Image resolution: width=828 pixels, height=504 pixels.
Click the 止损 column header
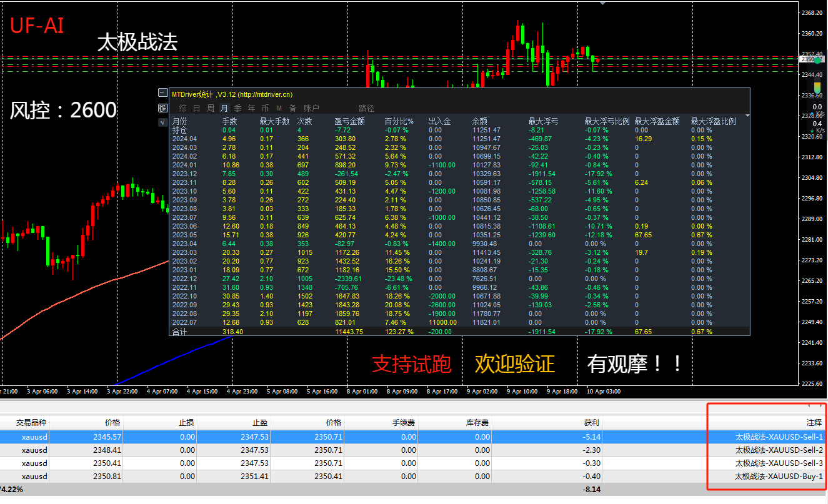(187, 423)
